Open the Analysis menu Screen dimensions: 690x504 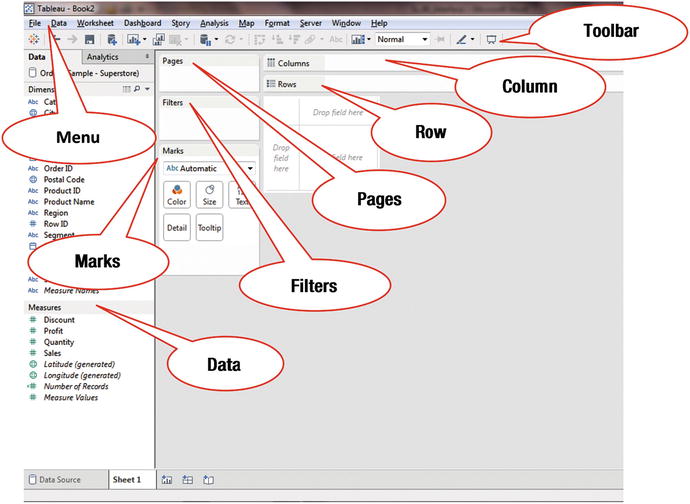[214, 23]
